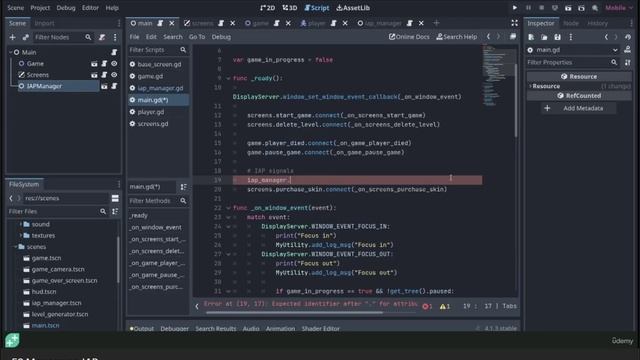Viewport: 640px width, 360px height.
Task: Attach script icon in Scene dock toolbar
Action: click(x=102, y=37)
